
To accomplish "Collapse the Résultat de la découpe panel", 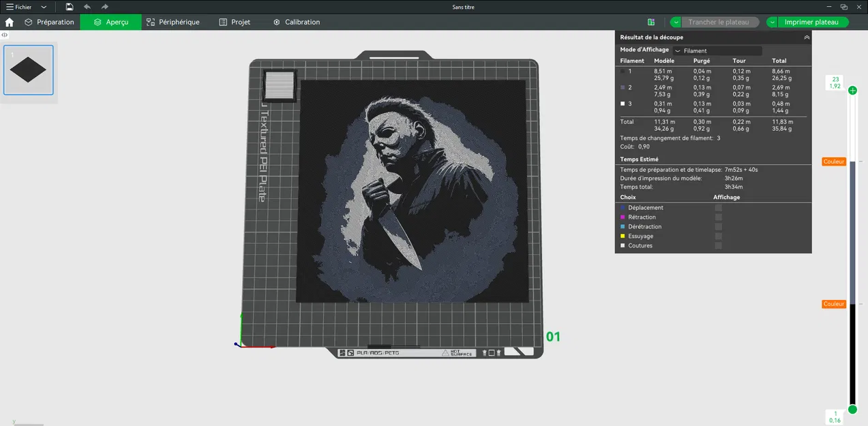I will coord(807,37).
